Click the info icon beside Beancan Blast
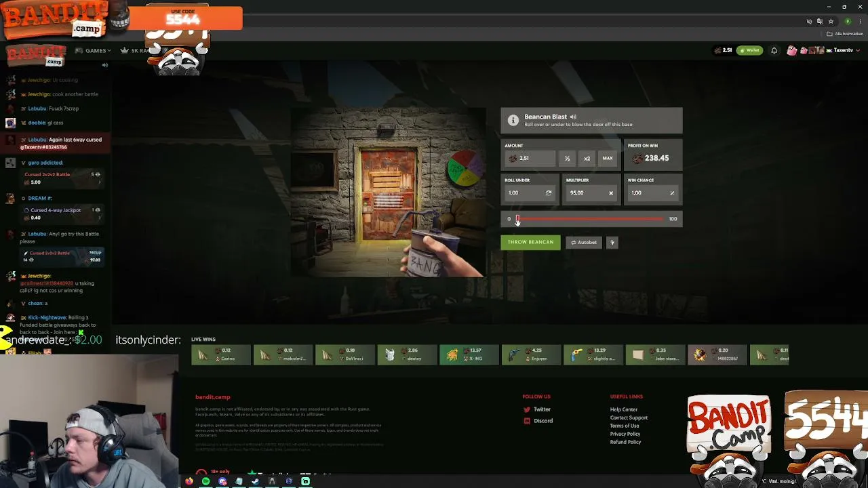Screen dimensions: 868x488 pos(513,121)
